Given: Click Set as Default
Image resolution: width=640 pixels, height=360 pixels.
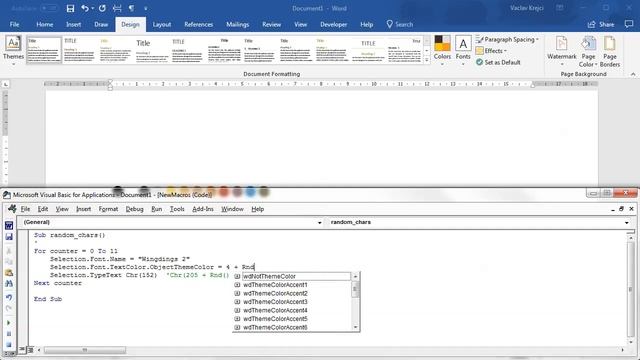Looking at the screenshot, I should 498,62.
